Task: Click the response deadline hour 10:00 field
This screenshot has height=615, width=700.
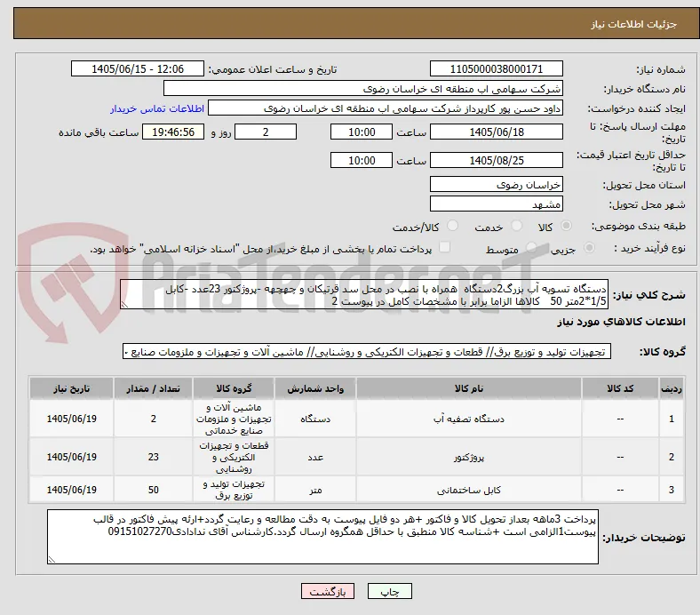Action: pyautogui.click(x=362, y=132)
